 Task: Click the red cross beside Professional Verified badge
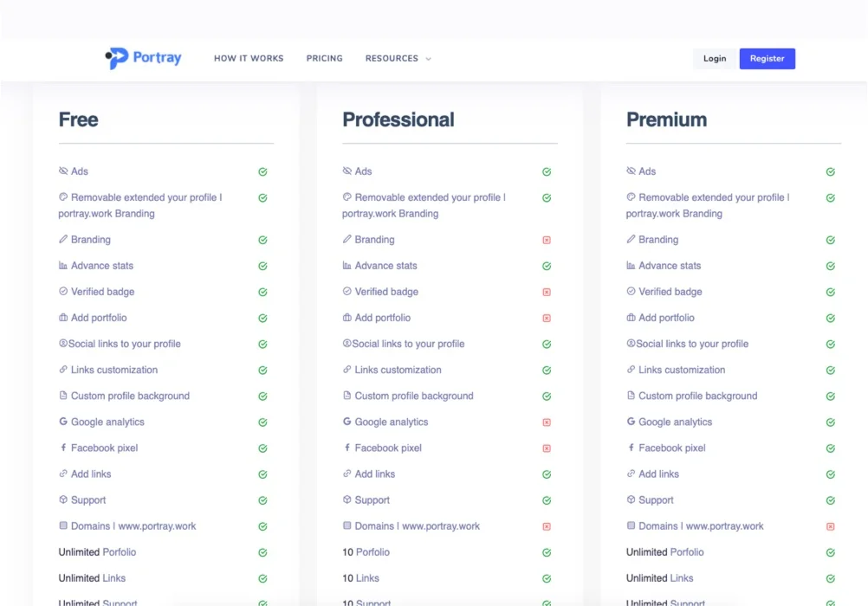[x=547, y=293]
